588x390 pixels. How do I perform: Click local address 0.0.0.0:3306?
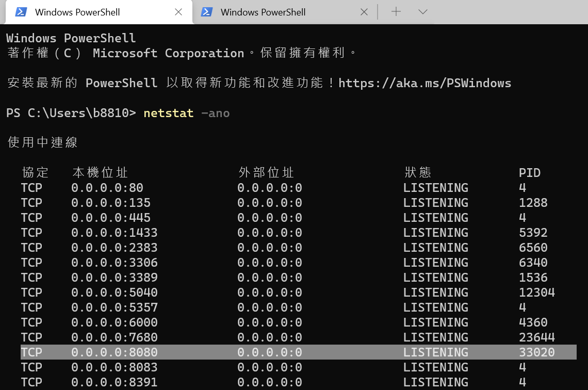115,263
